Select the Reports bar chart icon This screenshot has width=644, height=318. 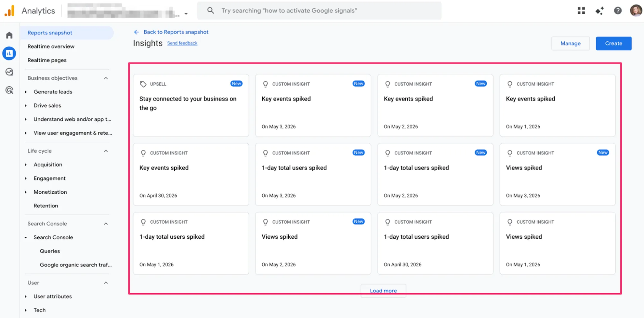point(9,53)
